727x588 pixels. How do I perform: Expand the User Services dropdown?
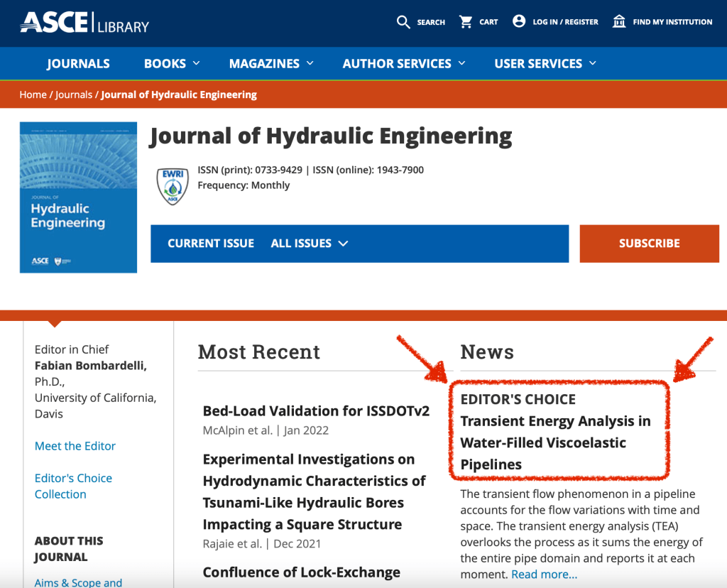pos(545,64)
